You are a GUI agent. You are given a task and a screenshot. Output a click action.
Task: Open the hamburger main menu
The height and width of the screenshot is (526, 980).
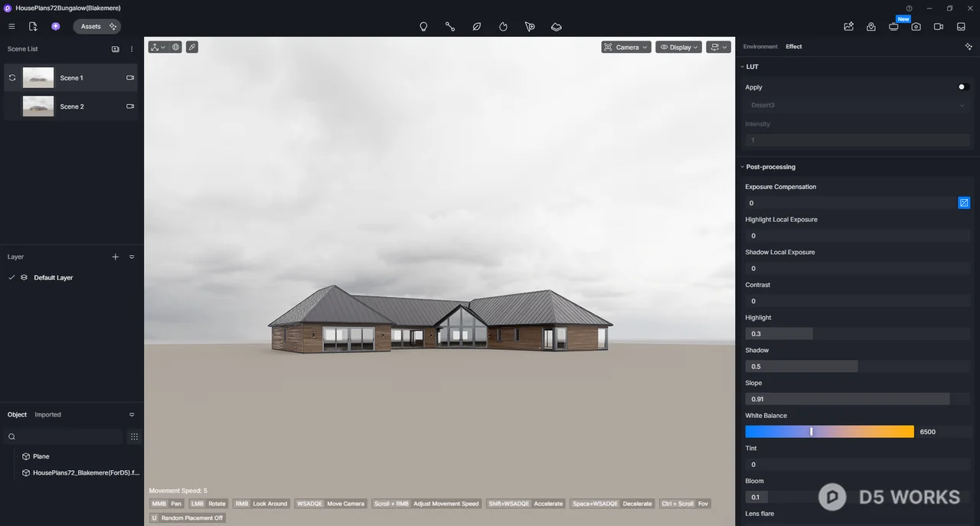tap(11, 26)
